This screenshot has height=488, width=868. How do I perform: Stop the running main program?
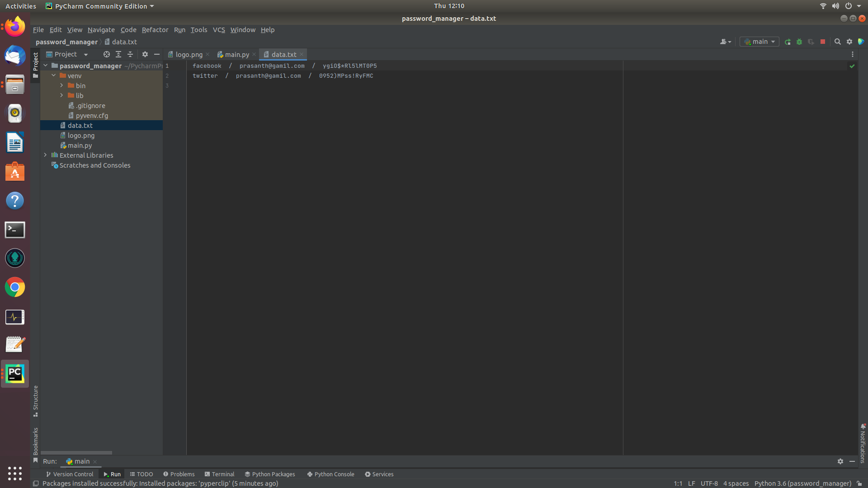(823, 42)
